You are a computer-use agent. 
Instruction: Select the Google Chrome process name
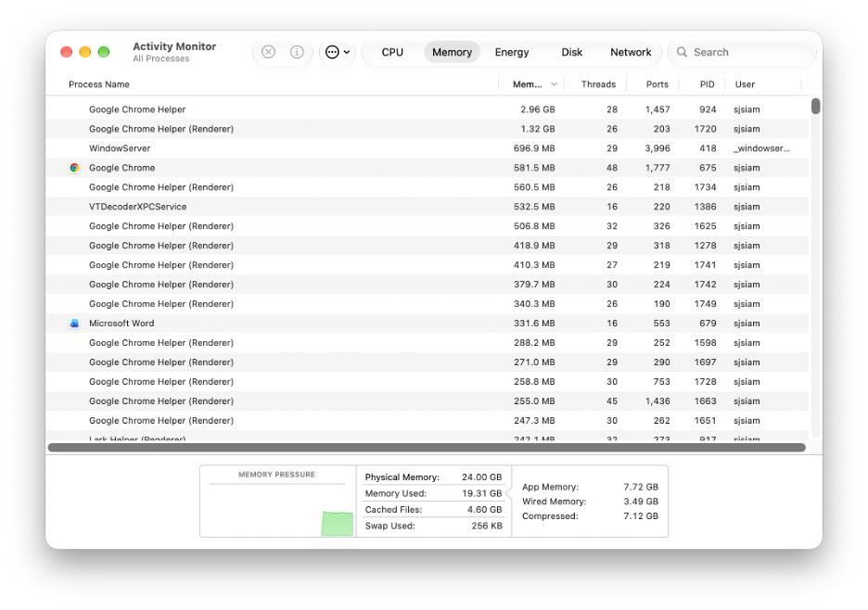121,168
